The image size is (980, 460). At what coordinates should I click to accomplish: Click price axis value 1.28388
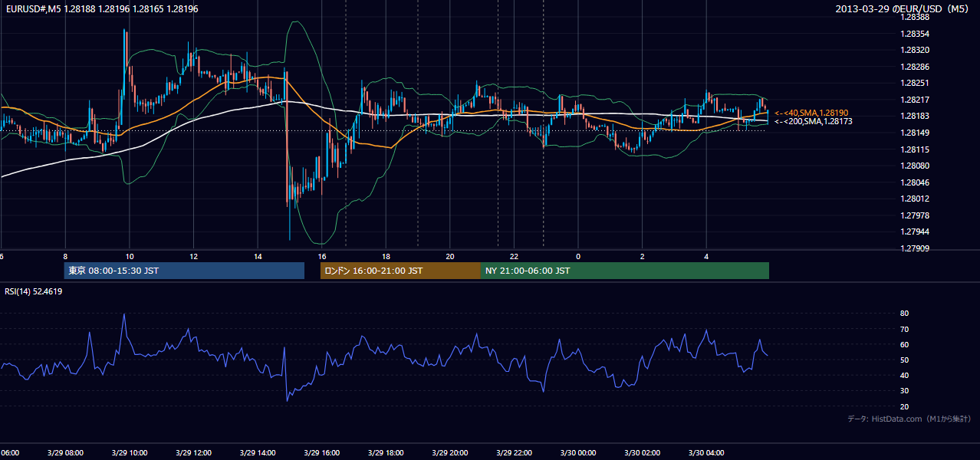point(915,17)
